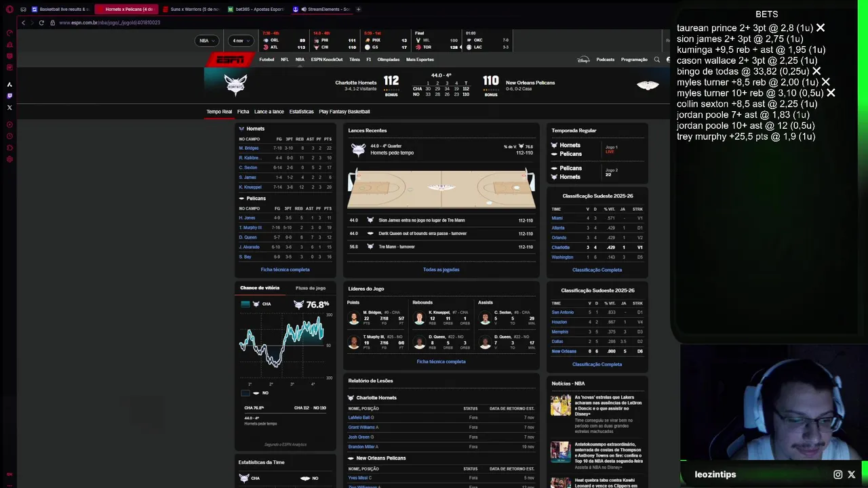Open Podcasts in ESPN header

click(x=606, y=60)
